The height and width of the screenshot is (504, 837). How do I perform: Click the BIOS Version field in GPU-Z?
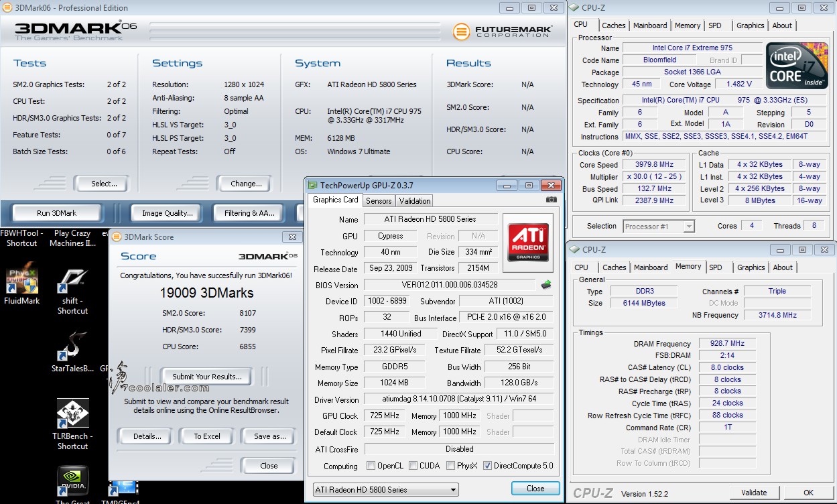tap(450, 285)
